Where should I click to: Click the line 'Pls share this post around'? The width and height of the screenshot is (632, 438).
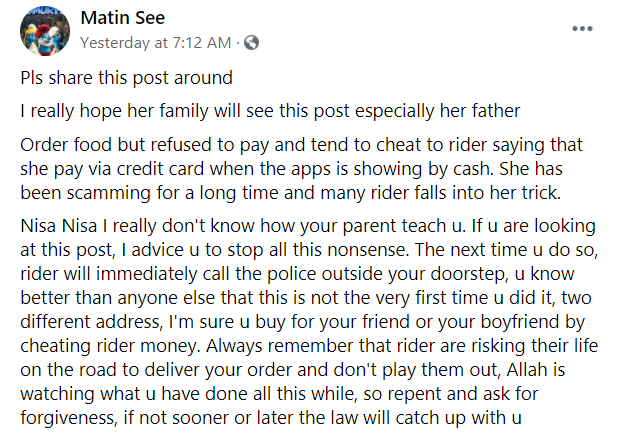tap(127, 78)
